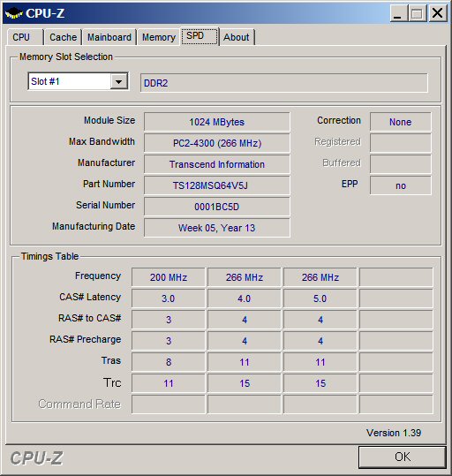Click the Correction value None

tap(401, 122)
